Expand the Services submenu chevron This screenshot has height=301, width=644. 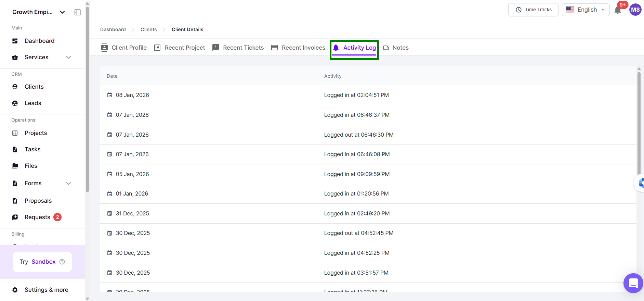68,58
